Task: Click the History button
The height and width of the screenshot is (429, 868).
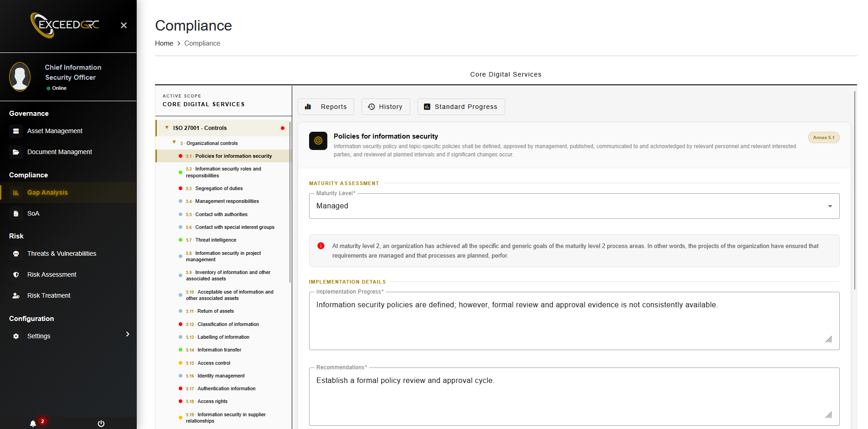Action: 386,107
